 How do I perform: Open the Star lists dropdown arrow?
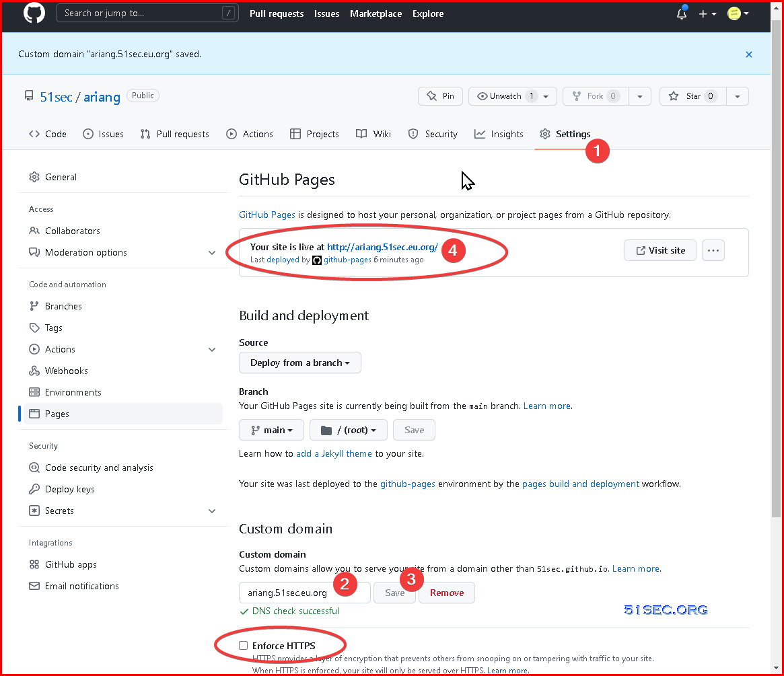(x=738, y=96)
